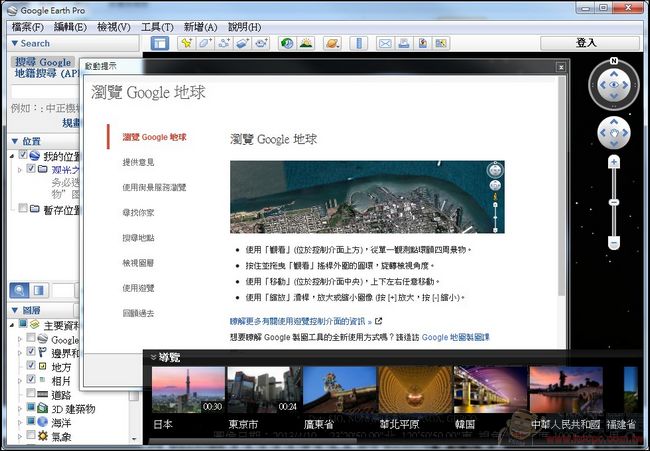Viewport: 650px width, 451px height.
Task: Play the 日本 tour thumbnail
Action: 189,390
